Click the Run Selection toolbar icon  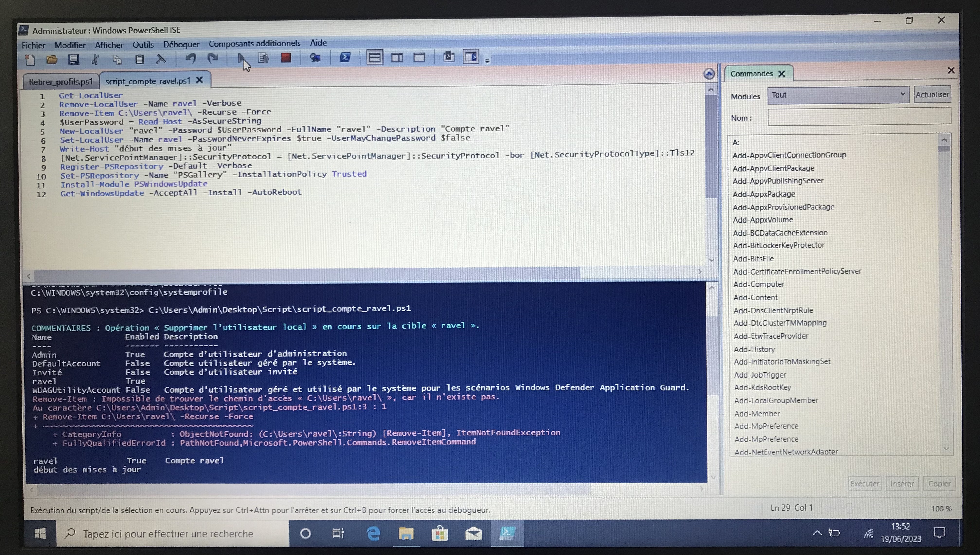(263, 58)
